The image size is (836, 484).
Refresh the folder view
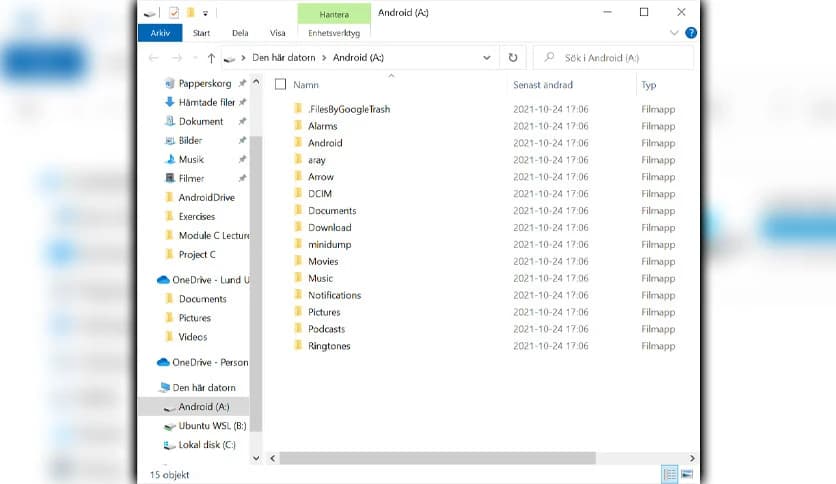pos(513,58)
